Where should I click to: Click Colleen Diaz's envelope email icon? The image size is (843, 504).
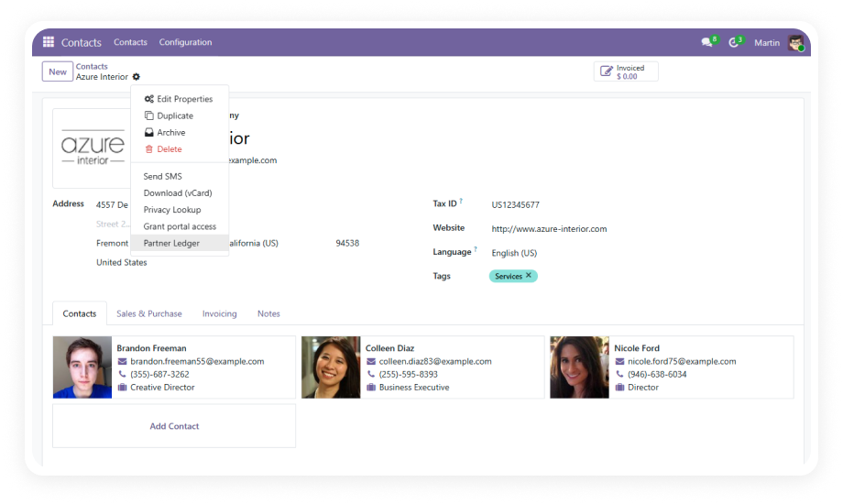pos(371,361)
